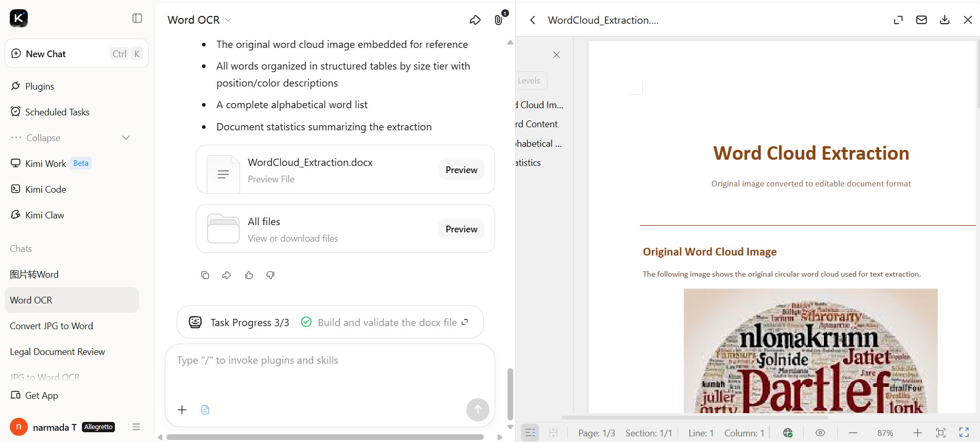Click the globe spell check icon
Image resolution: width=980 pixels, height=442 pixels.
[x=788, y=433]
